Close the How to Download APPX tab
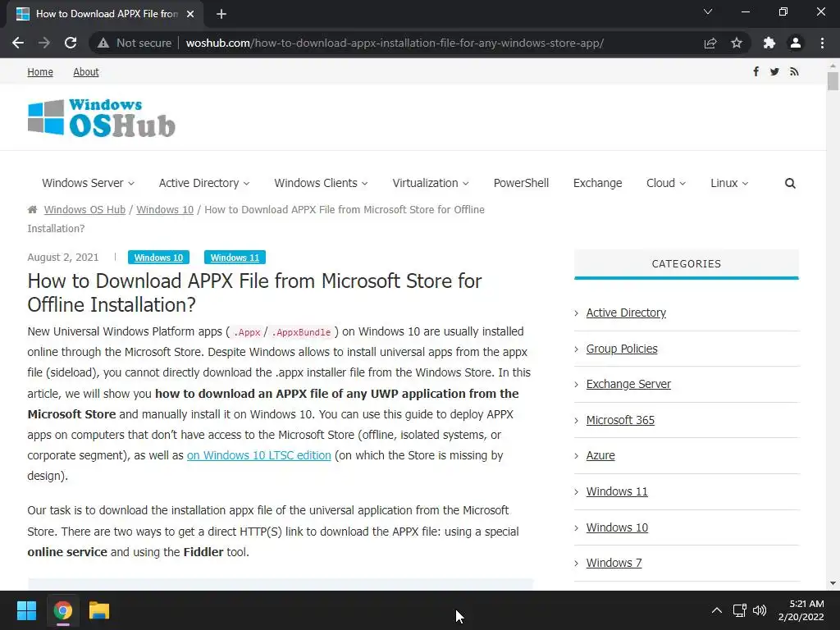The width and height of the screenshot is (840, 630). coord(190,14)
